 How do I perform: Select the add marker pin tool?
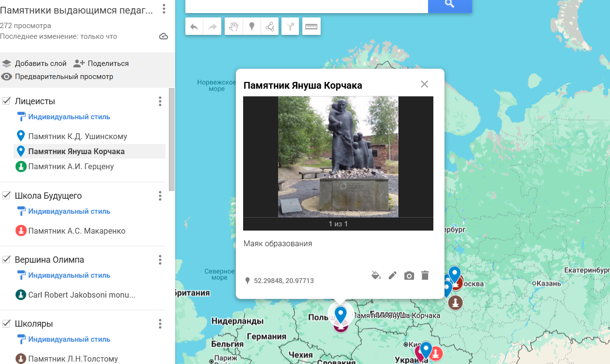(x=252, y=27)
